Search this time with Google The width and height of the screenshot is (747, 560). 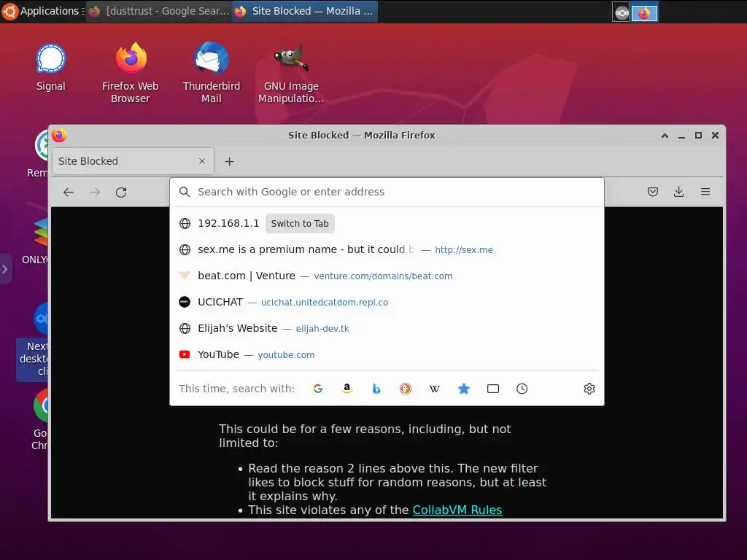click(x=318, y=389)
